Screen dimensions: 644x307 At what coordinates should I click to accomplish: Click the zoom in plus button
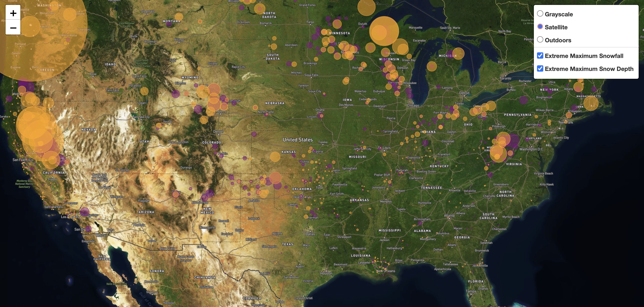[13, 13]
